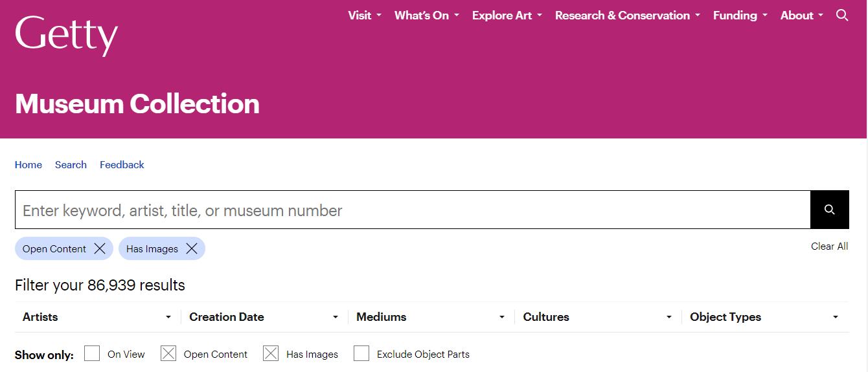The width and height of the screenshot is (868, 372).
Task: Open the Visit menu
Action: (364, 16)
